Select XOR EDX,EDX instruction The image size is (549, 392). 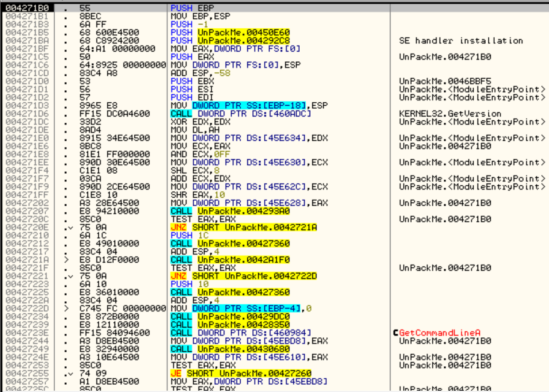200,121
